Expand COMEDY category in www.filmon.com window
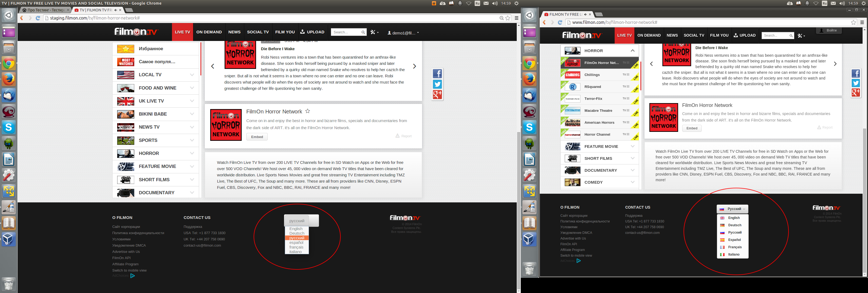868x293 pixels. (633, 182)
